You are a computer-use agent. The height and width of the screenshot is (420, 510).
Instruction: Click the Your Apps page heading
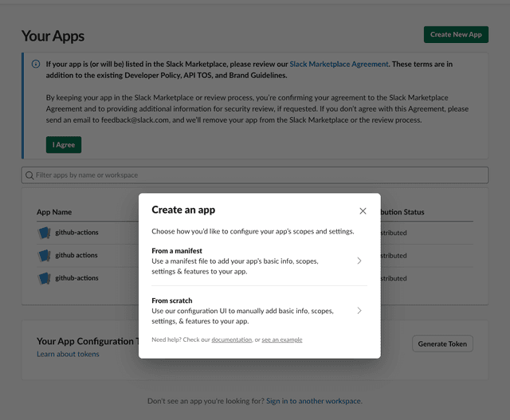53,36
